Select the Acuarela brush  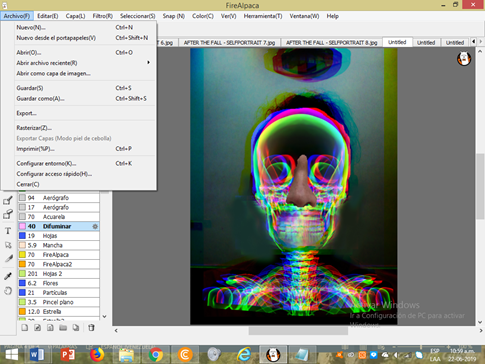tap(59, 217)
